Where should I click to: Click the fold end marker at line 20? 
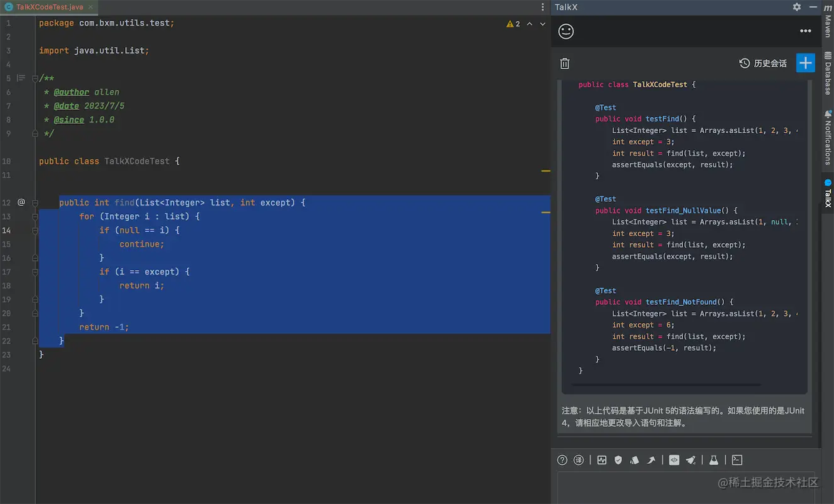(x=35, y=313)
